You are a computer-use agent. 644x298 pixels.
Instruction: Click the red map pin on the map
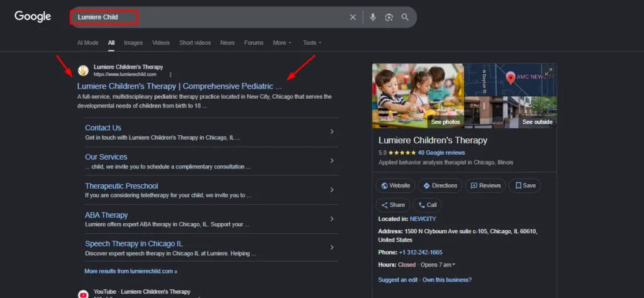(511, 77)
